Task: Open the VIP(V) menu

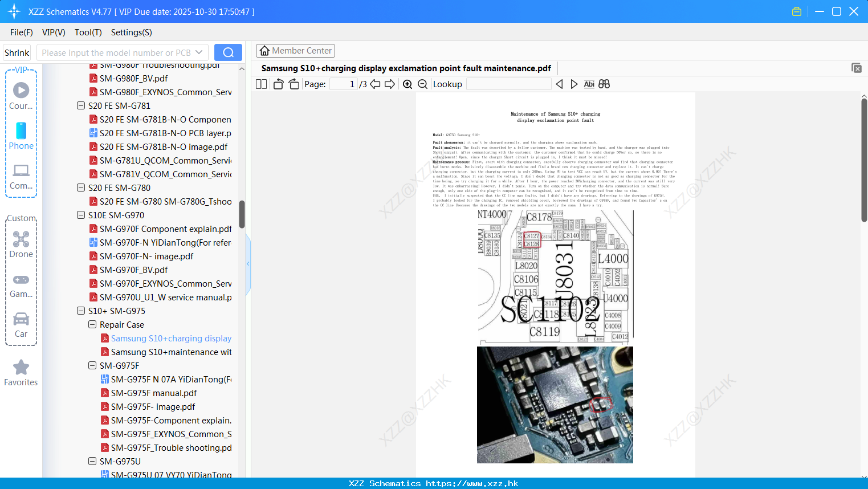Action: (x=54, y=32)
